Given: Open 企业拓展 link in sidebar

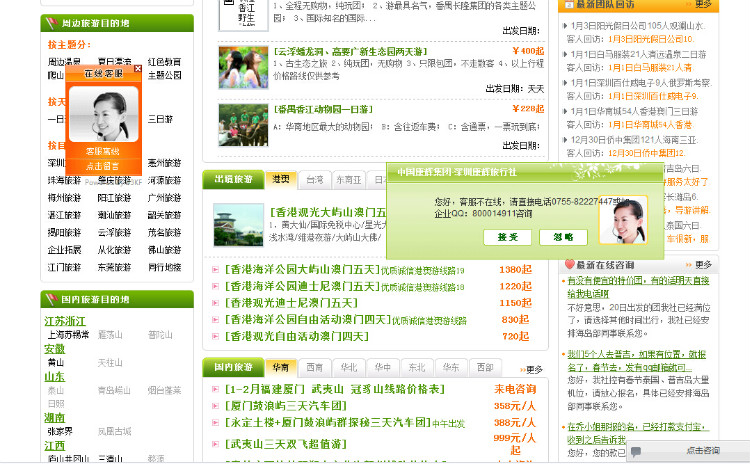Looking at the screenshot, I should (65, 250).
